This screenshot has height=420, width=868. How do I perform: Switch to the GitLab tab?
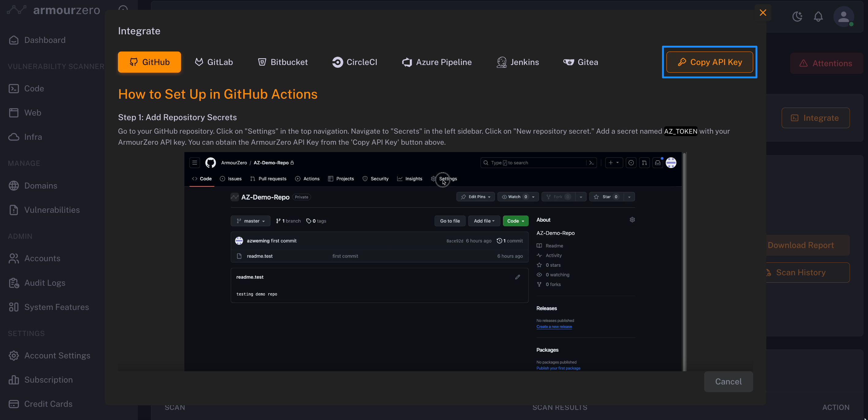pos(213,62)
